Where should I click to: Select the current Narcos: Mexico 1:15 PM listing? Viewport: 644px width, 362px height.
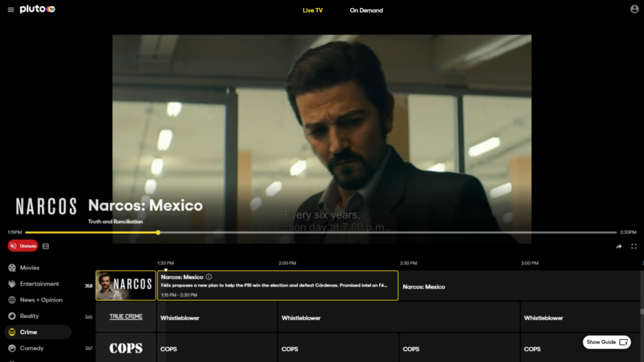pyautogui.click(x=277, y=285)
